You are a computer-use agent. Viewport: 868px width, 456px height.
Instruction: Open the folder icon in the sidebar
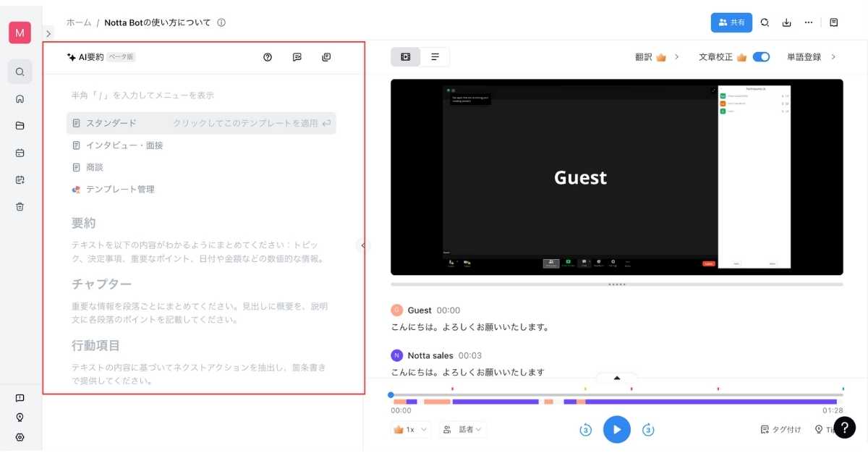click(20, 125)
